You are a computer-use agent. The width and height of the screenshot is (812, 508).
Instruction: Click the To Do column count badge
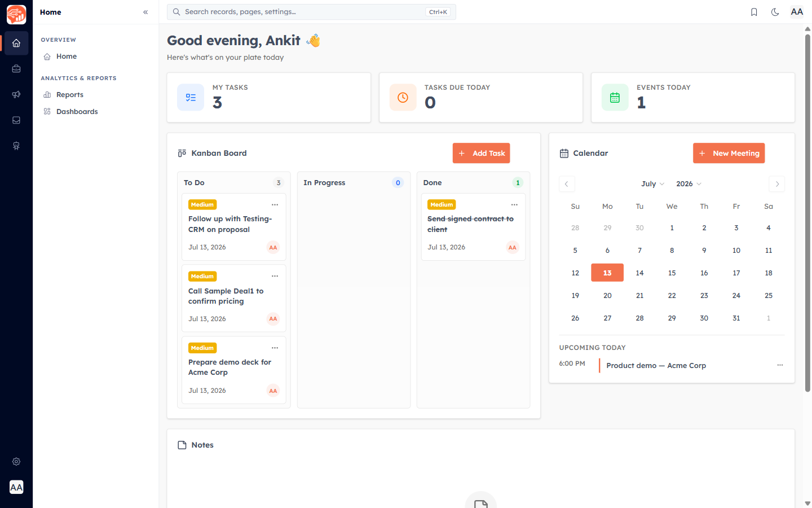279,183
